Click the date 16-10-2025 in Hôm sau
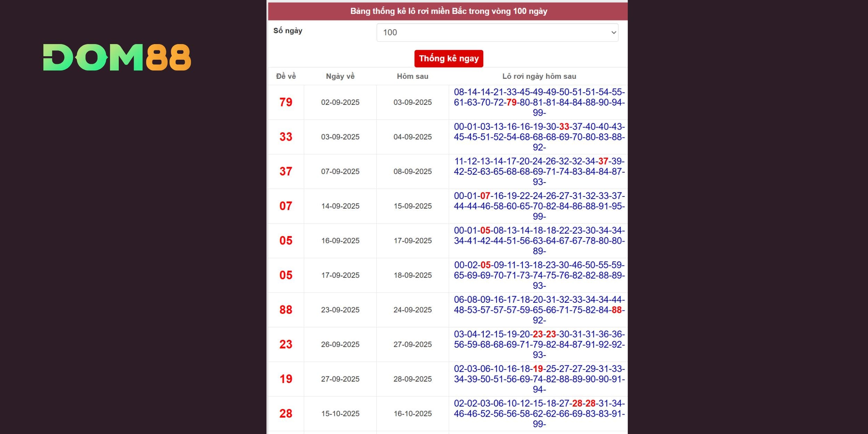This screenshot has height=434, width=868. [x=412, y=414]
